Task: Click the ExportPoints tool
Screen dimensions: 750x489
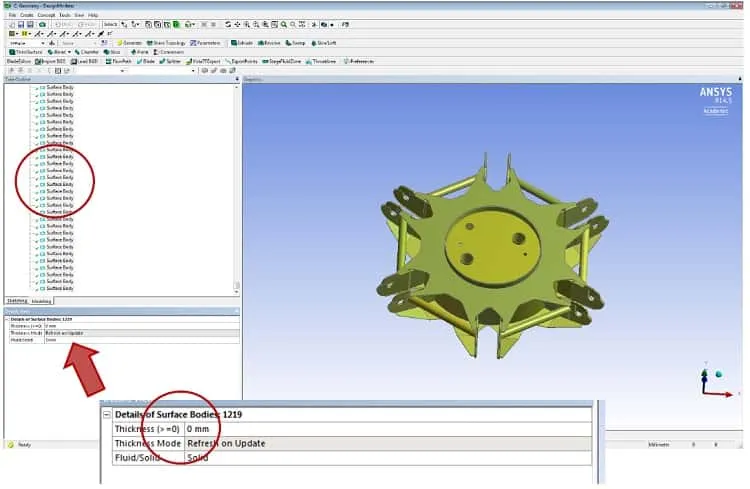Action: tap(242, 61)
